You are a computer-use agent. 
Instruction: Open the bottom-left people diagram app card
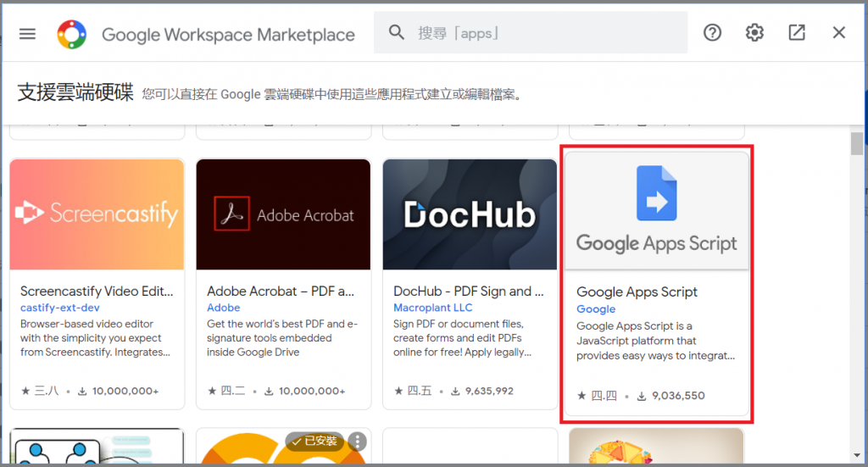tap(97, 446)
